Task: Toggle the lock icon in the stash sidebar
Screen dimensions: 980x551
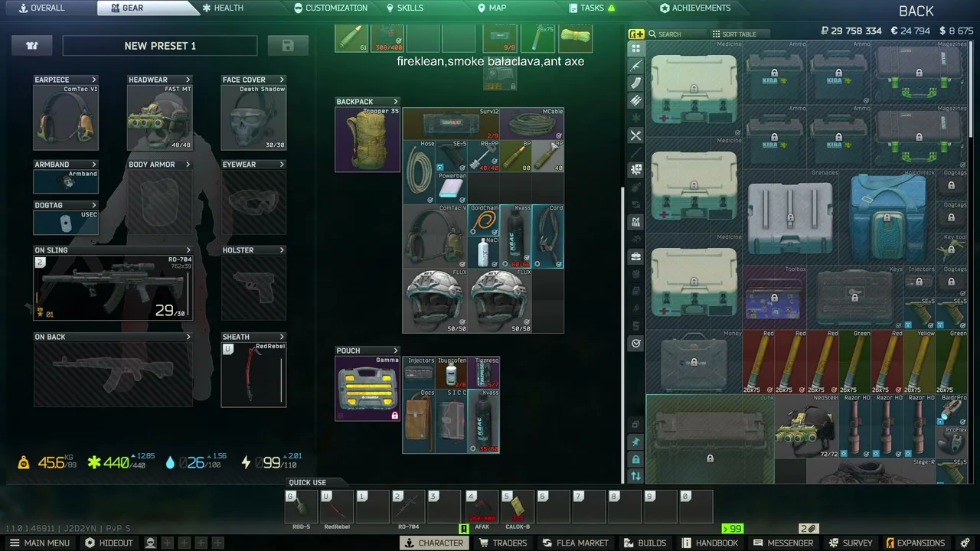Action: click(x=635, y=459)
